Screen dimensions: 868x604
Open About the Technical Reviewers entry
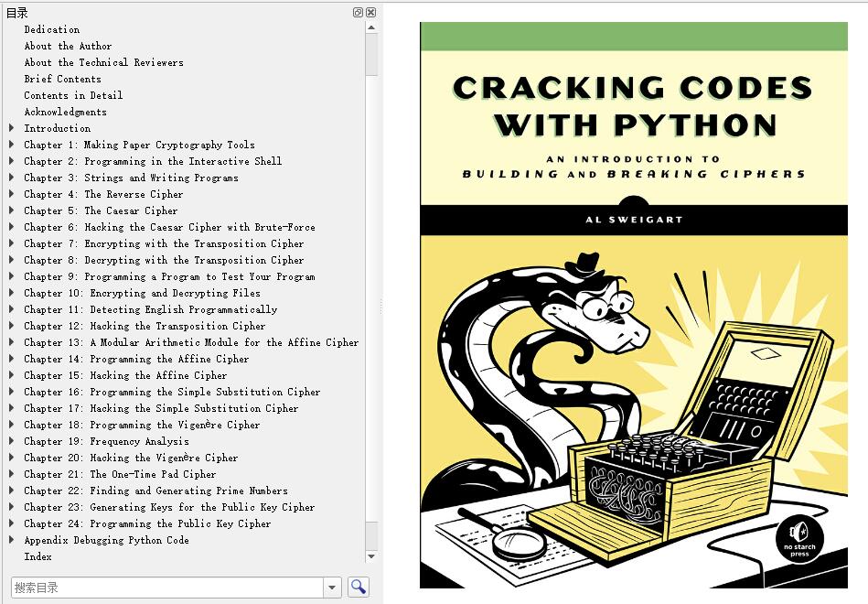tap(103, 62)
